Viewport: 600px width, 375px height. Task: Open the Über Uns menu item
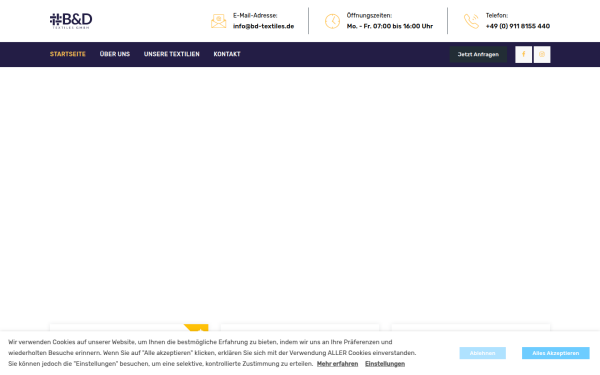pyautogui.click(x=115, y=54)
